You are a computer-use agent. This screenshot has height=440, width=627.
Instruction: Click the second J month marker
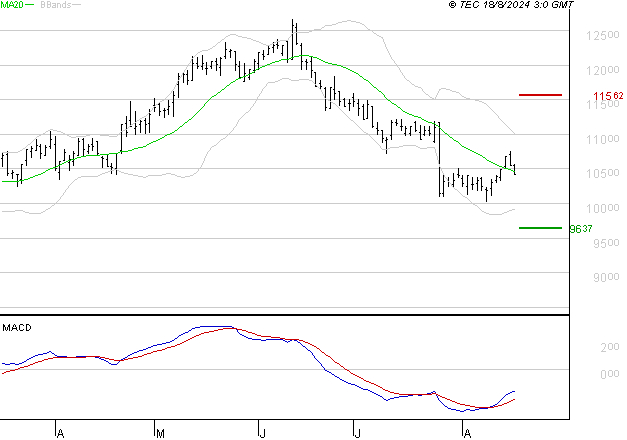pos(357,433)
